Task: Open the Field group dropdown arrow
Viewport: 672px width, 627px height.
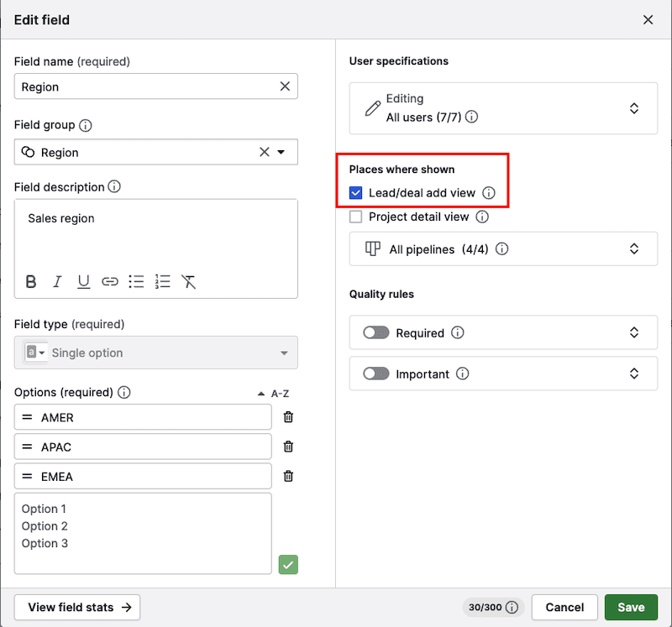Action: (x=281, y=153)
